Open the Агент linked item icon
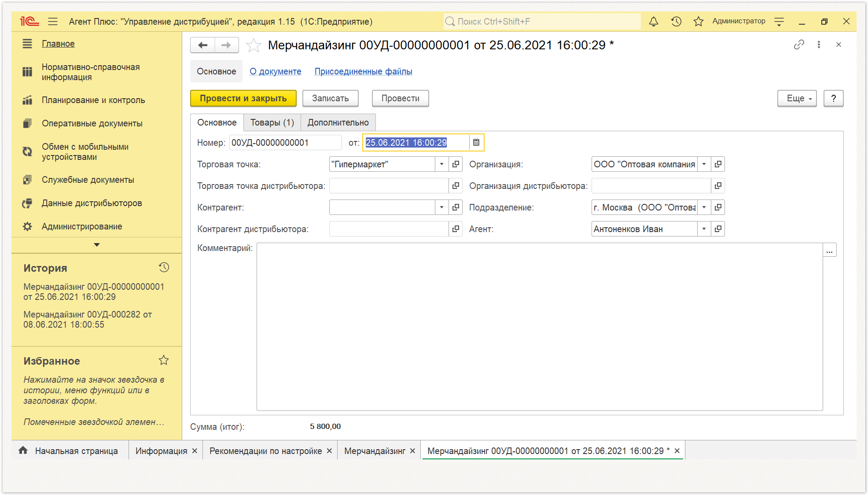 pos(718,229)
